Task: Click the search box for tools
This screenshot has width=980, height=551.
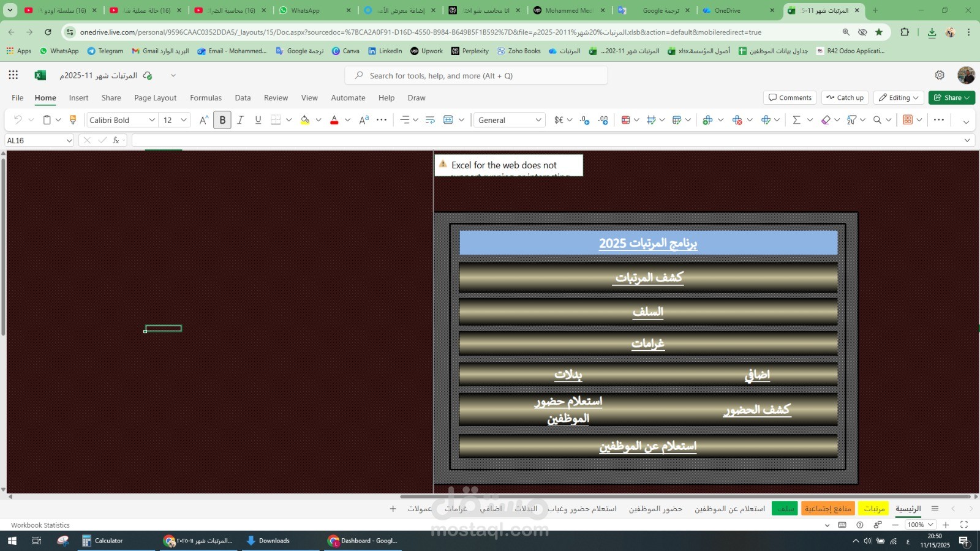Action: [477, 75]
